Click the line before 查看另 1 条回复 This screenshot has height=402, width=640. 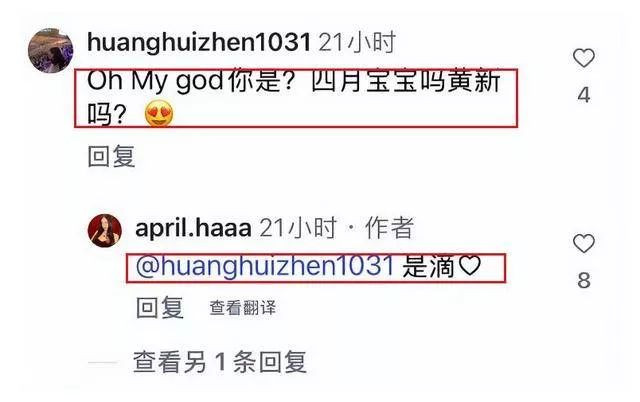(102, 362)
